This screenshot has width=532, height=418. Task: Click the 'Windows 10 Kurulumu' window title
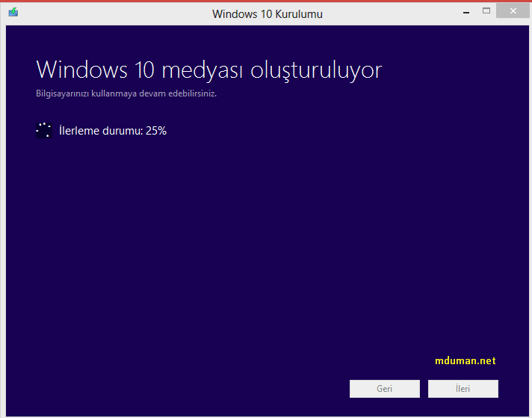pos(267,14)
